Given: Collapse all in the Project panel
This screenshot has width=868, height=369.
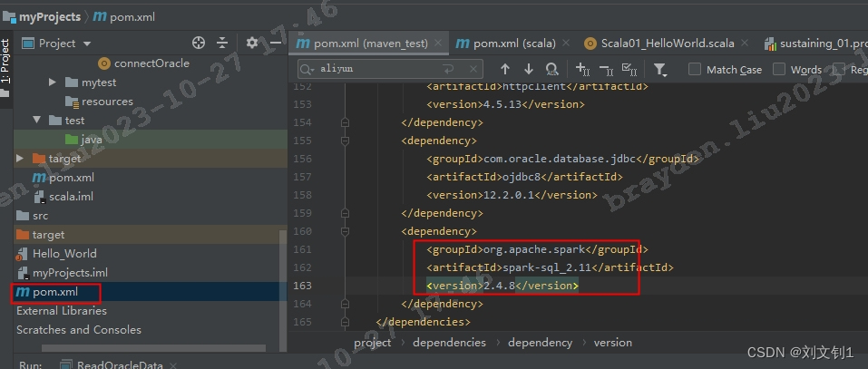Looking at the screenshot, I should (222, 44).
